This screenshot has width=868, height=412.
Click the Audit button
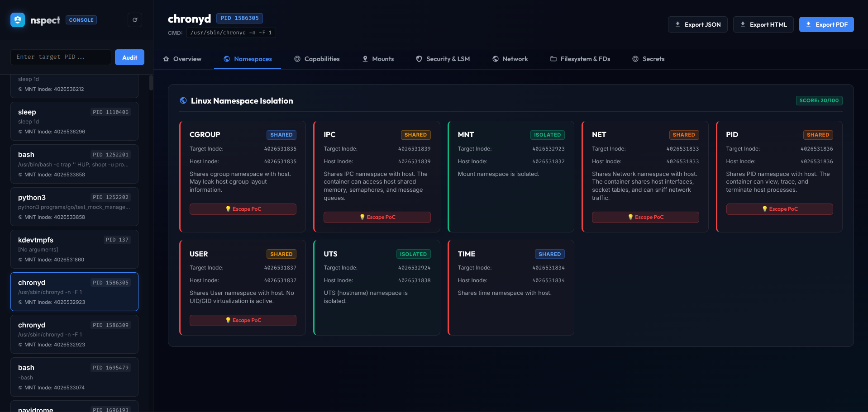pyautogui.click(x=129, y=57)
